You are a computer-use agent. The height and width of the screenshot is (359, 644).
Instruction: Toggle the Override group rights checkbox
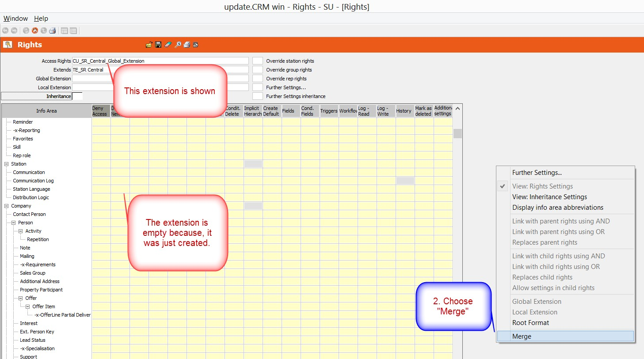pos(258,70)
